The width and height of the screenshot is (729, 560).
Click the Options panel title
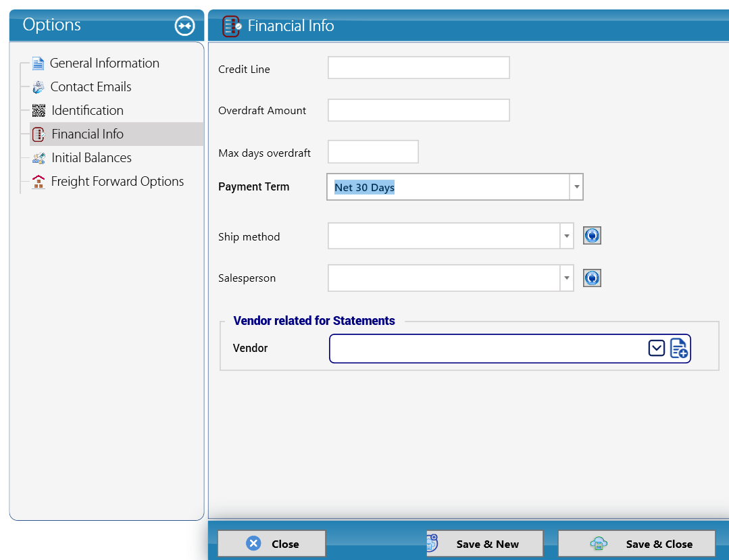coord(51,24)
